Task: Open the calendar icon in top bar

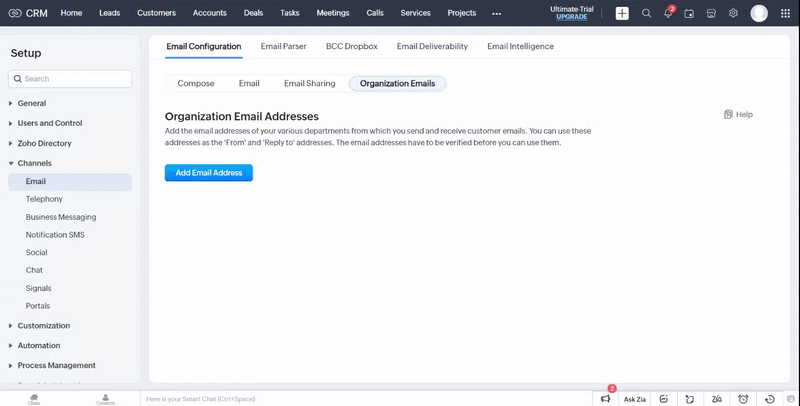Action: (689, 13)
